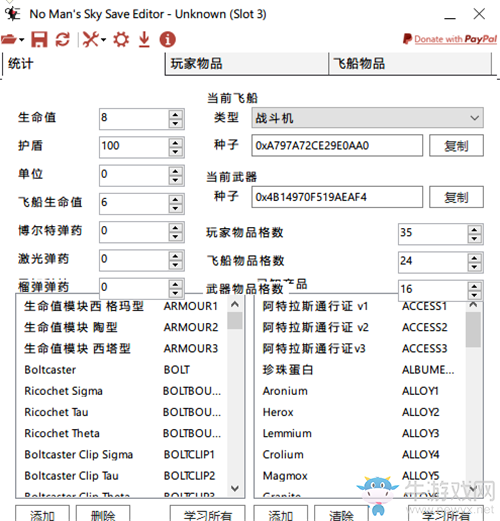Click the 生命值 value field
Image resolution: width=500 pixels, height=521 pixels.
click(x=134, y=118)
